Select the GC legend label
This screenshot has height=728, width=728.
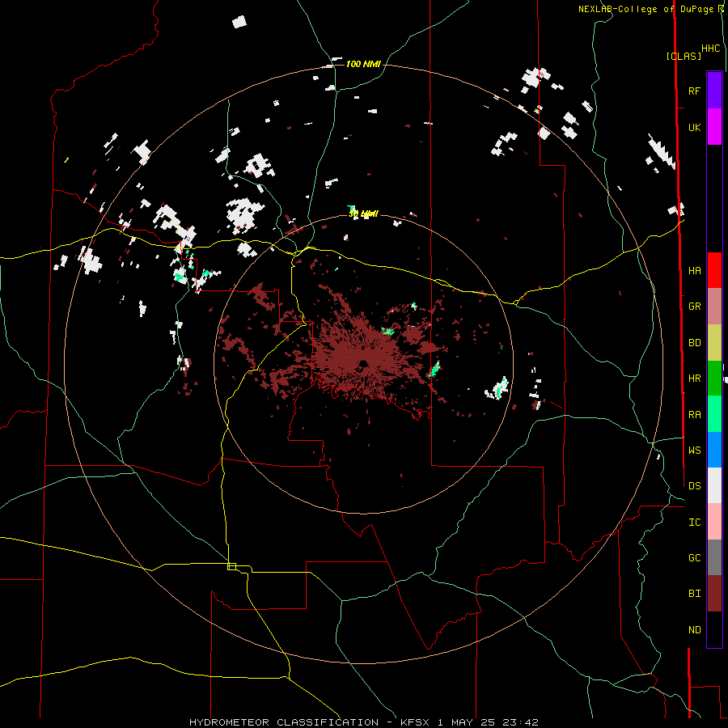pos(694,557)
